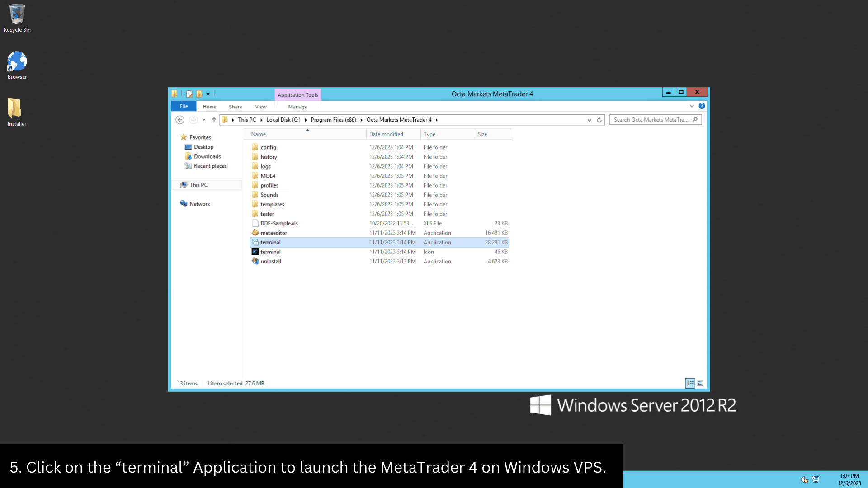The width and height of the screenshot is (868, 488).
Task: Expand the ribbon with chevron arrow
Action: (x=692, y=106)
